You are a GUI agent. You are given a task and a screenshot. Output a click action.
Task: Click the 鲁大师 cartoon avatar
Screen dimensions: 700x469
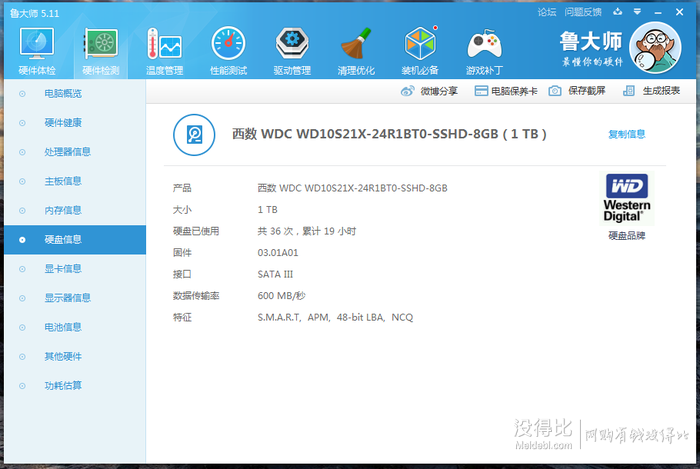point(655,48)
